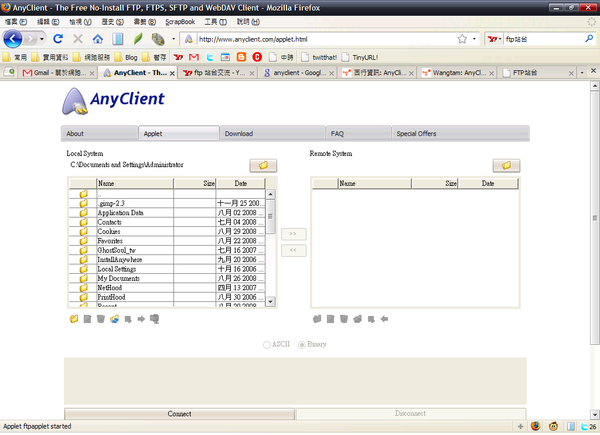Go to the home page icon
The width and height of the screenshot is (600, 435).
pos(98,39)
